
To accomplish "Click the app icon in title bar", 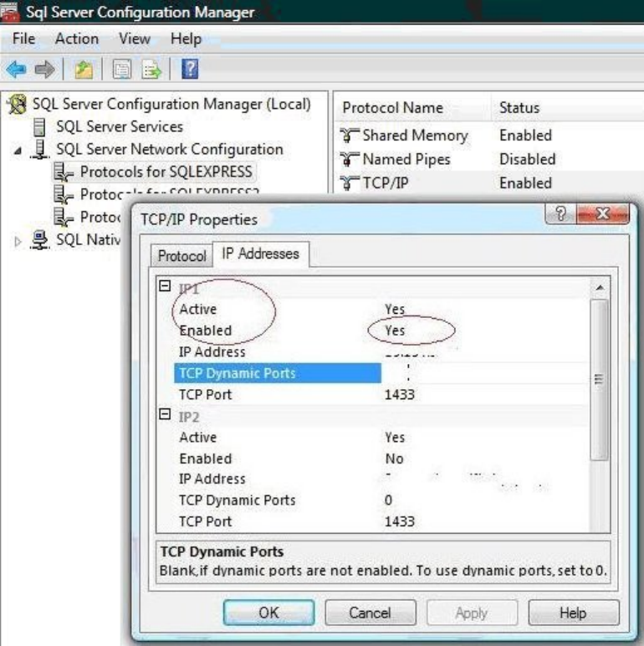I will (x=10, y=11).
